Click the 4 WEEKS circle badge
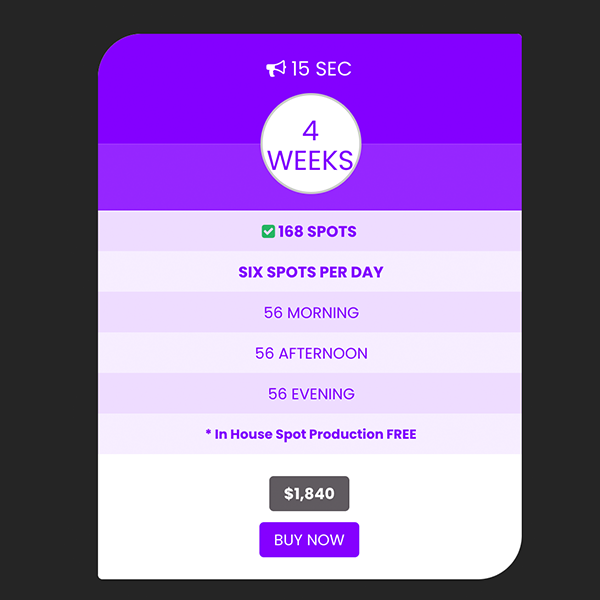The image size is (600, 600). 311,144
